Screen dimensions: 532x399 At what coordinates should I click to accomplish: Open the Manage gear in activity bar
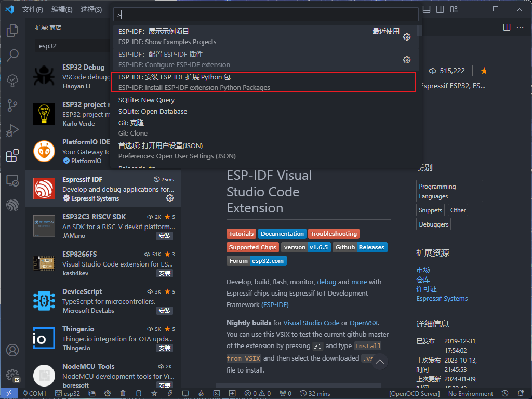pyautogui.click(x=12, y=375)
